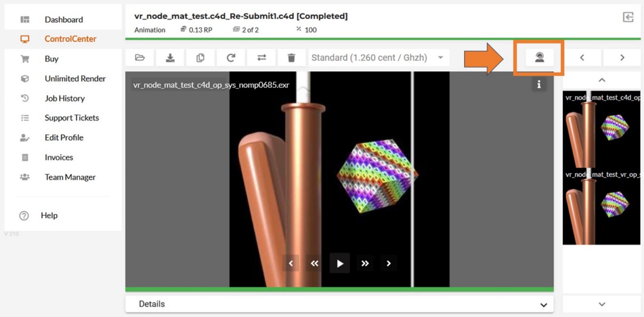This screenshot has width=644, height=317.
Task: Play the frame preview animation
Action: click(340, 263)
